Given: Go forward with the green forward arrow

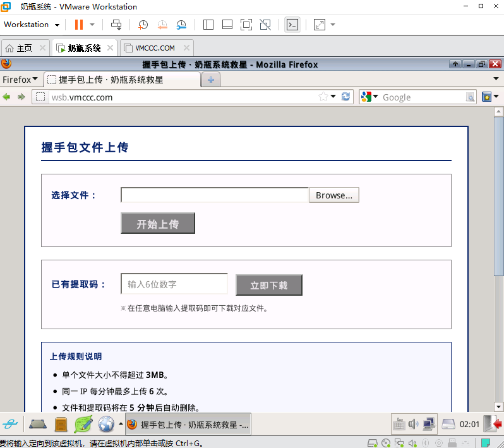Looking at the screenshot, I should (21, 97).
